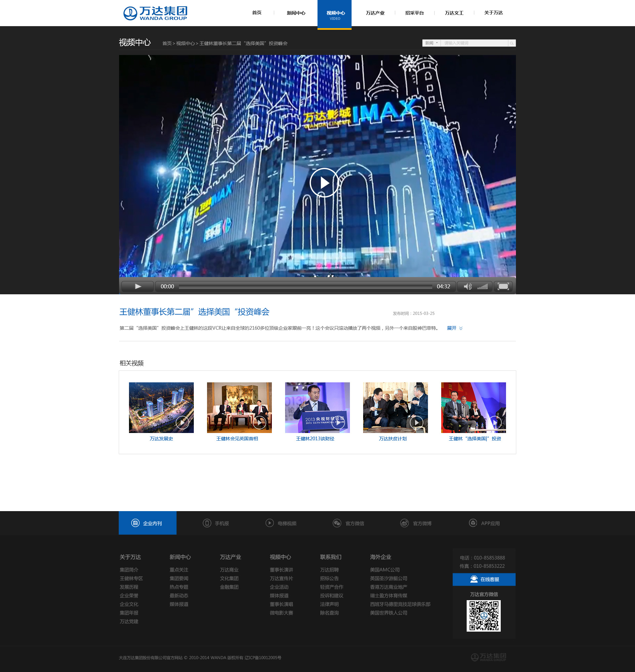Screen dimensions: 635x672
Task: Click the 官方微博 Weibo icon
Action: point(404,523)
